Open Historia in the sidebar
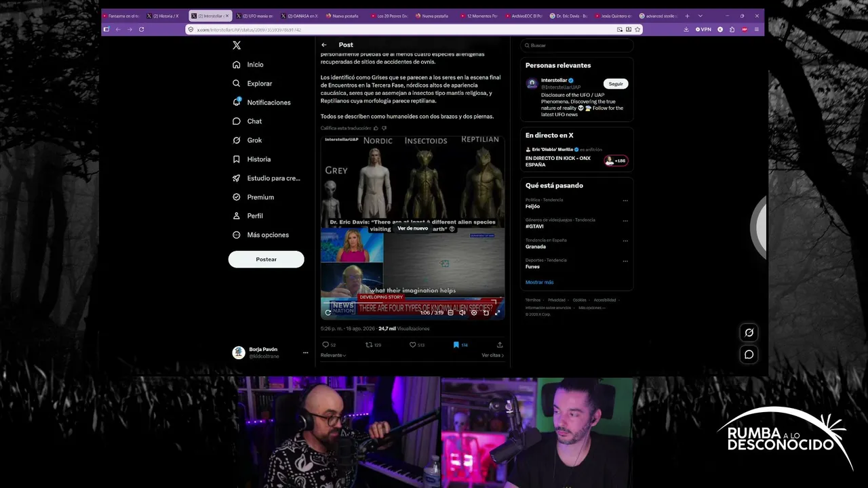The height and width of the screenshot is (488, 868). 252,159
